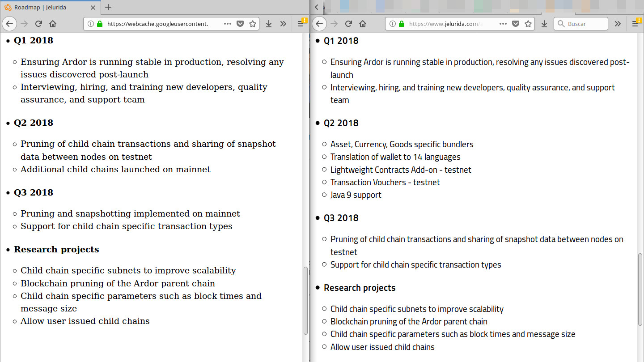Image resolution: width=644 pixels, height=362 pixels.
Task: Open downloads panel in right browser window
Action: (x=544, y=24)
